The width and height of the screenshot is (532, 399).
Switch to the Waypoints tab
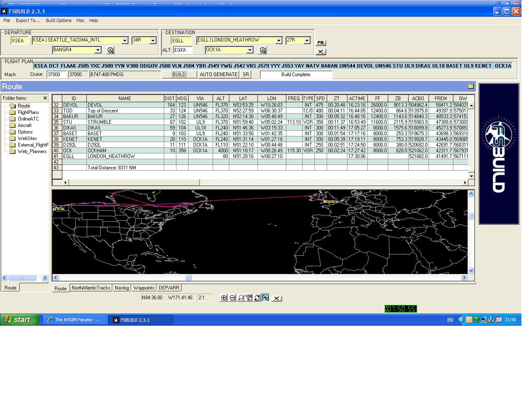144,288
